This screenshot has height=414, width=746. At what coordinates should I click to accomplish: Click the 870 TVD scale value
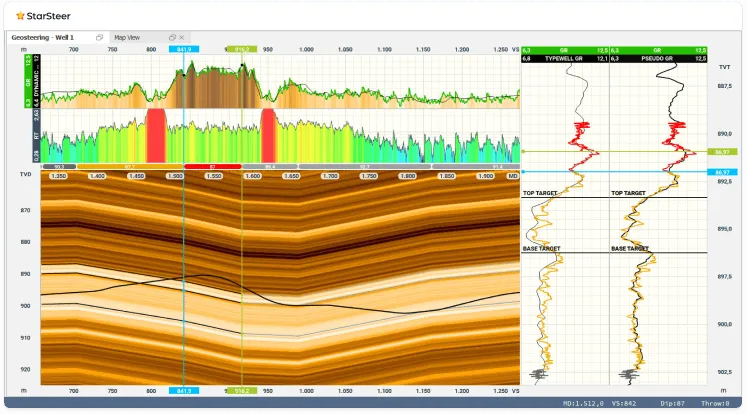click(x=25, y=210)
